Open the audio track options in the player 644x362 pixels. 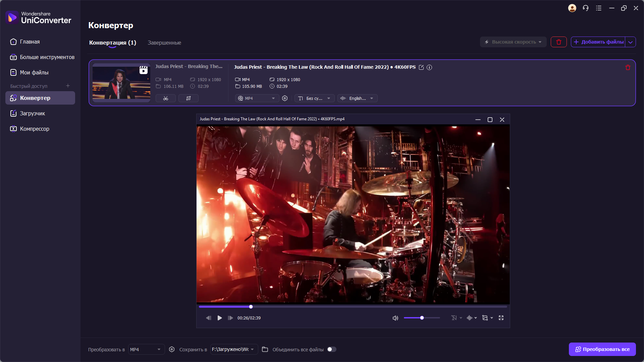tap(472, 318)
